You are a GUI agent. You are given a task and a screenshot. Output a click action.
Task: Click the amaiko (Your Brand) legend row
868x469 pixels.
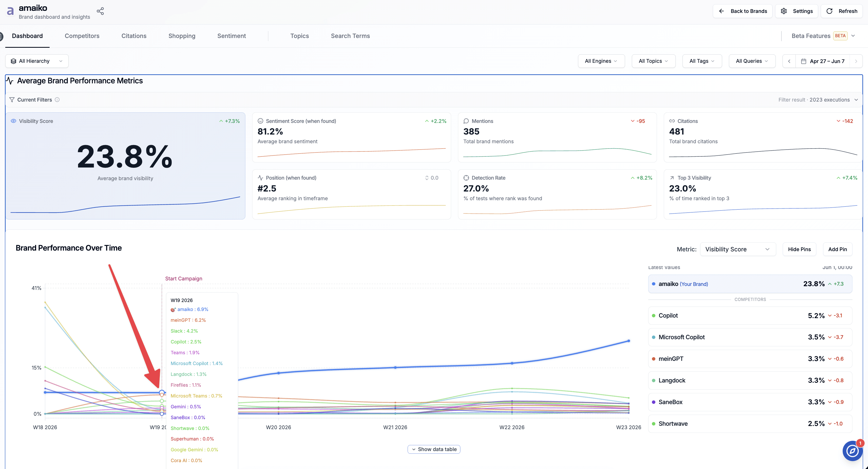tap(750, 284)
